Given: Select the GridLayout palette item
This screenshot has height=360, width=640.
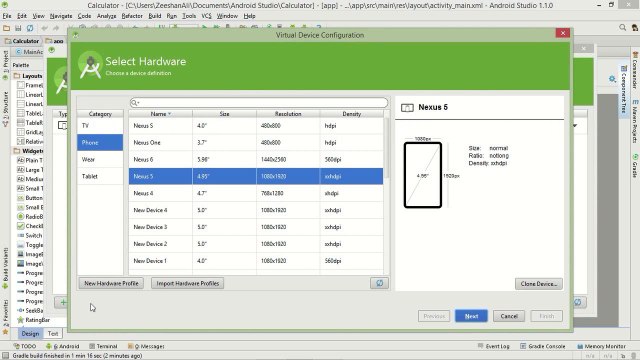Looking at the screenshot, I should tap(30, 132).
